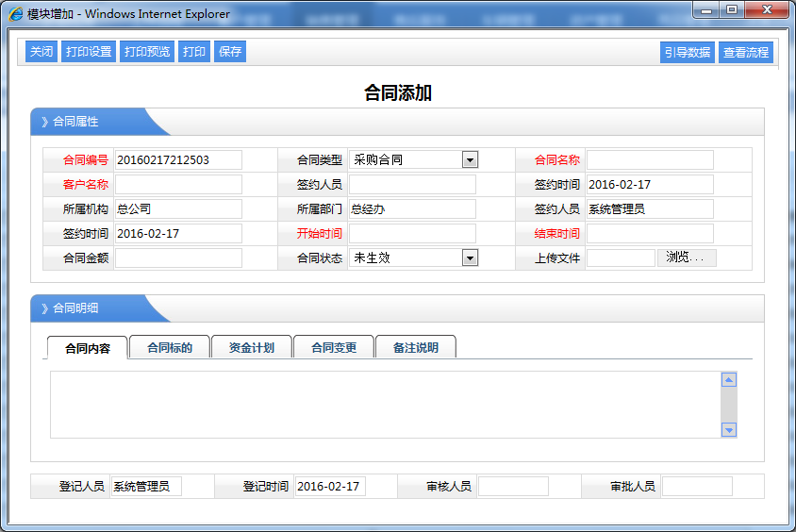The image size is (796, 532).
Task: Open 查看流程 in the toolbar
Action: 745,53
